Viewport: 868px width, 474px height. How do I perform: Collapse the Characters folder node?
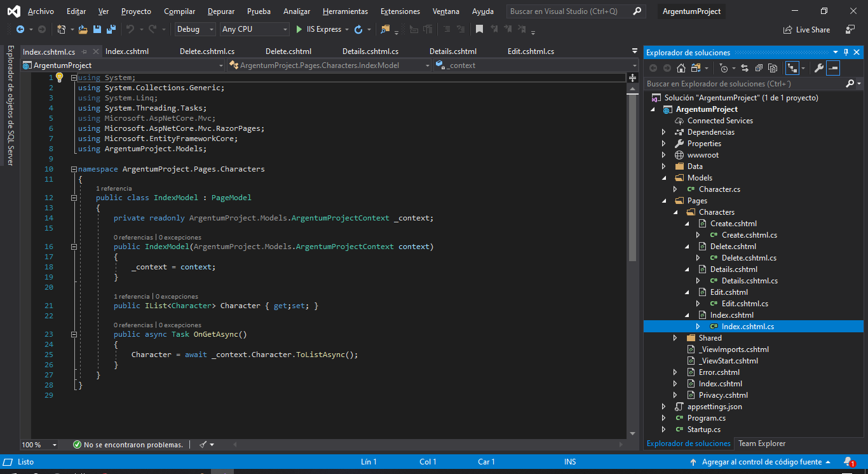point(676,212)
